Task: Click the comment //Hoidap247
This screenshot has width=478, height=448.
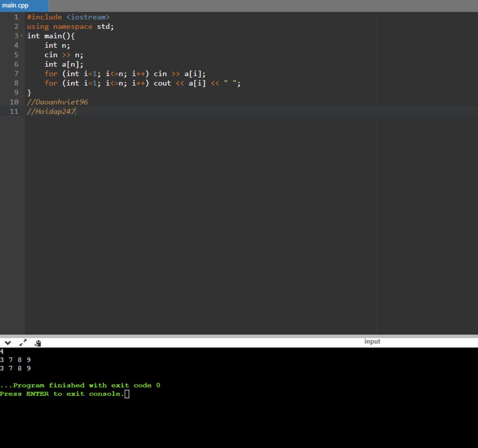Action: 51,111
